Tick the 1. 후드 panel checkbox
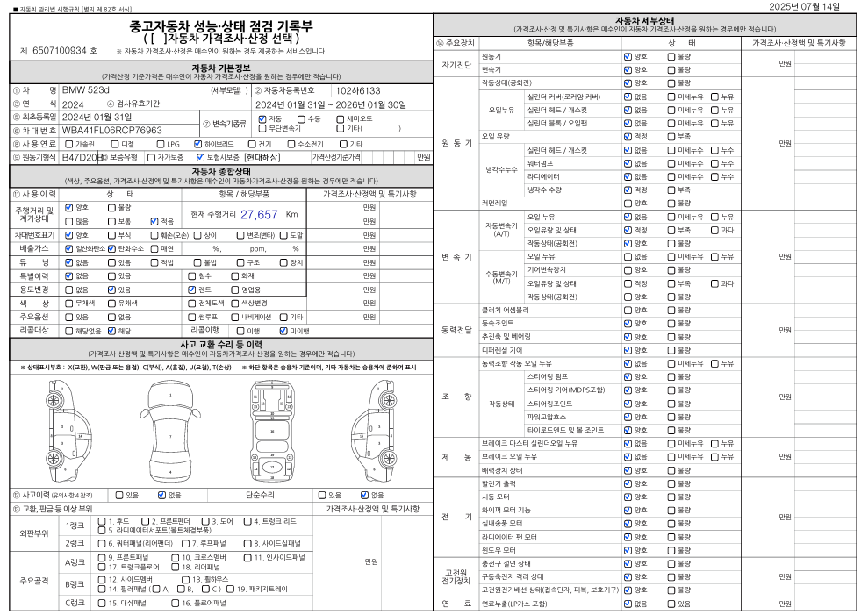868x615 pixels. 102,521
